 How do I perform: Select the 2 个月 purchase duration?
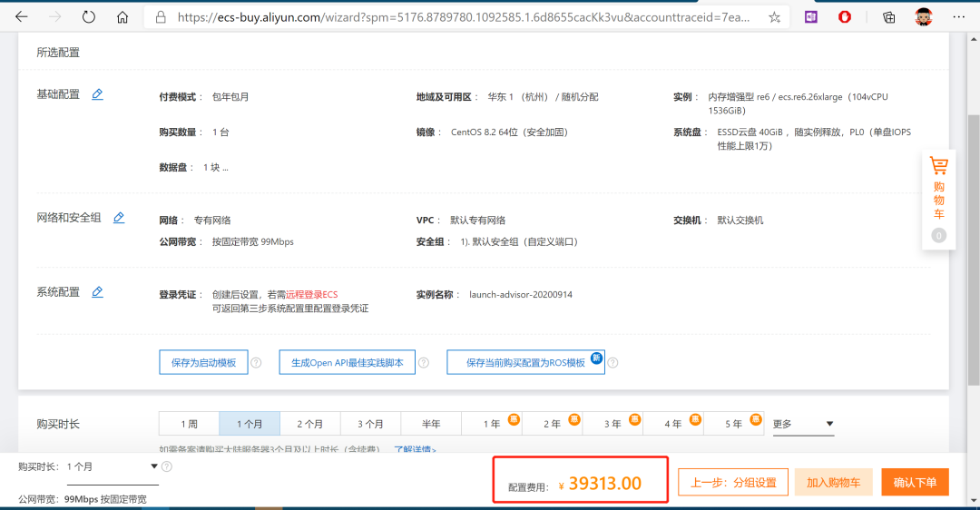[x=310, y=424]
